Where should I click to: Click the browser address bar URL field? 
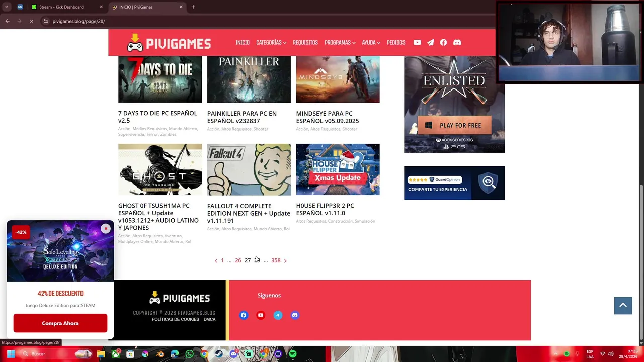[x=267, y=21]
